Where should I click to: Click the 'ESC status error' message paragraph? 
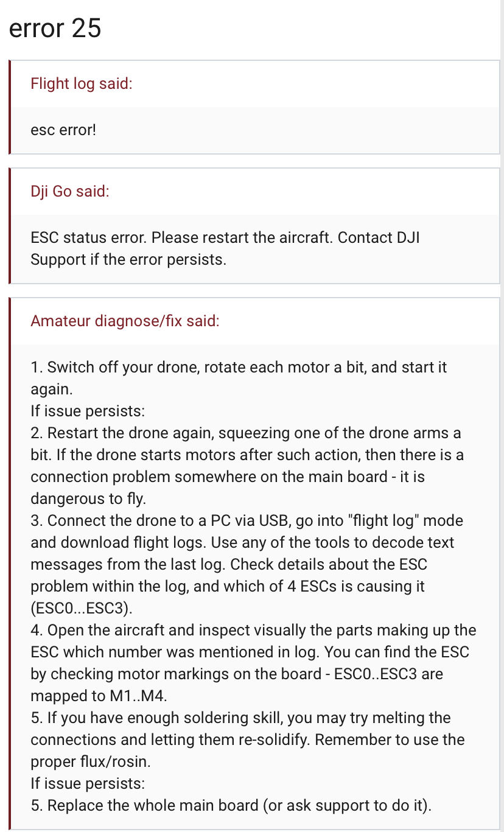click(x=225, y=248)
